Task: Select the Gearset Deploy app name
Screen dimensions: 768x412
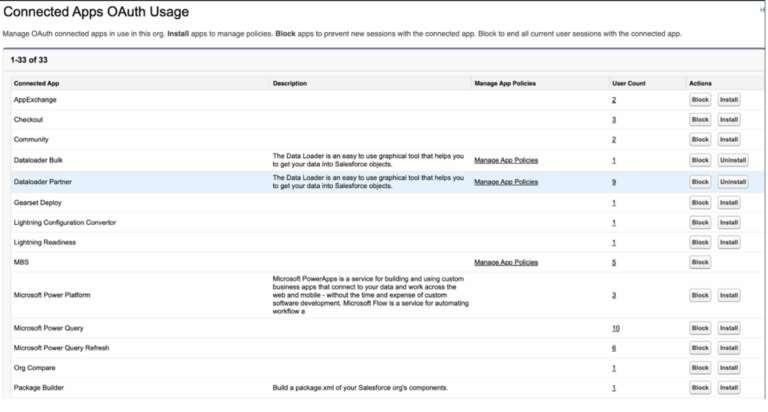Action: pos(38,203)
